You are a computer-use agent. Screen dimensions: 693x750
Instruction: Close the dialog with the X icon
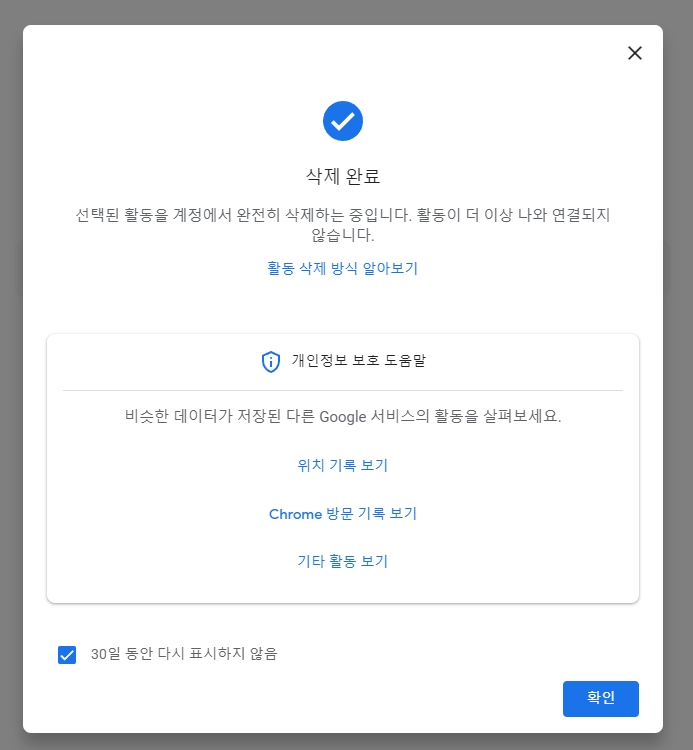635,53
